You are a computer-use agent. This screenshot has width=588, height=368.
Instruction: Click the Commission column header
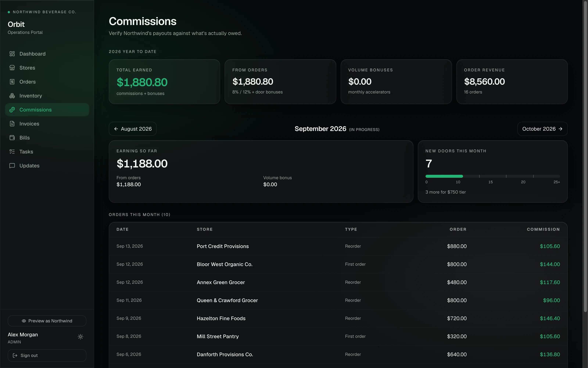click(543, 229)
